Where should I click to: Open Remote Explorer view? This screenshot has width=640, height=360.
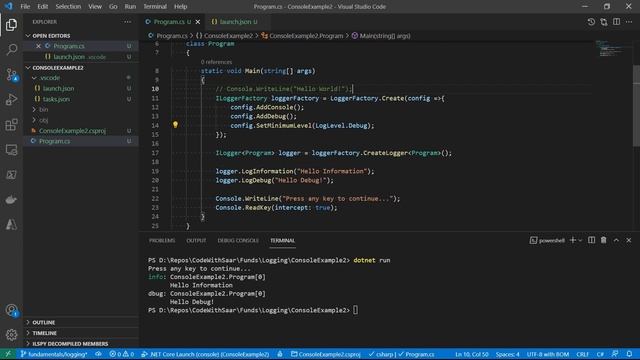click(x=11, y=150)
